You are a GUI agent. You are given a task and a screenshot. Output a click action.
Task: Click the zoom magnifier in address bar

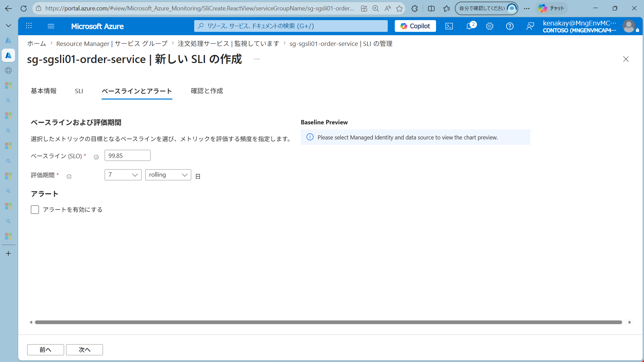click(376, 8)
